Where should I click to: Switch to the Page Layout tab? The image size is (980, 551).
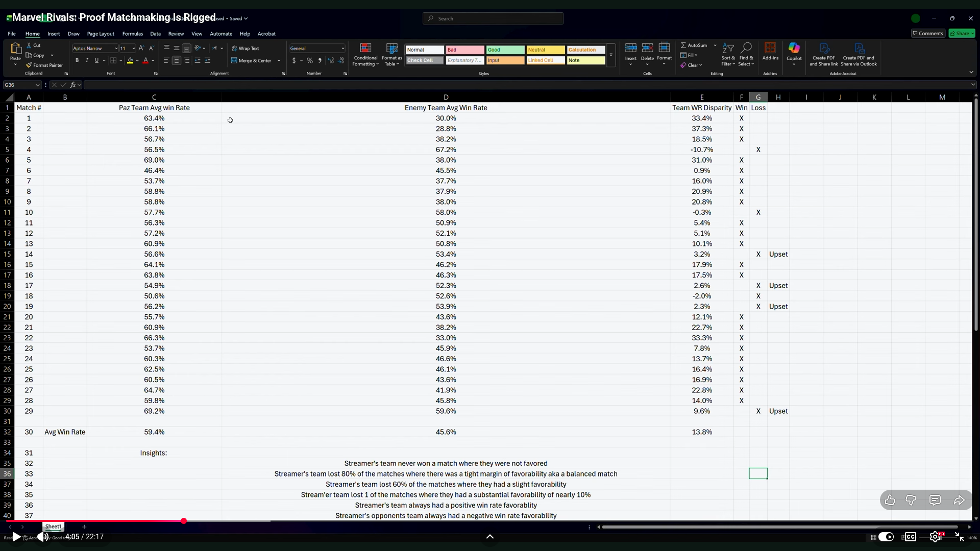[101, 34]
